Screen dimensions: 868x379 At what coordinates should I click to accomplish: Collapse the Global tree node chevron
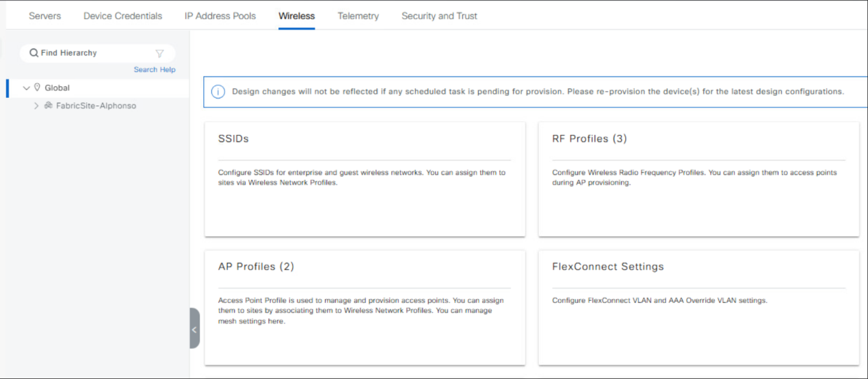pyautogui.click(x=27, y=88)
